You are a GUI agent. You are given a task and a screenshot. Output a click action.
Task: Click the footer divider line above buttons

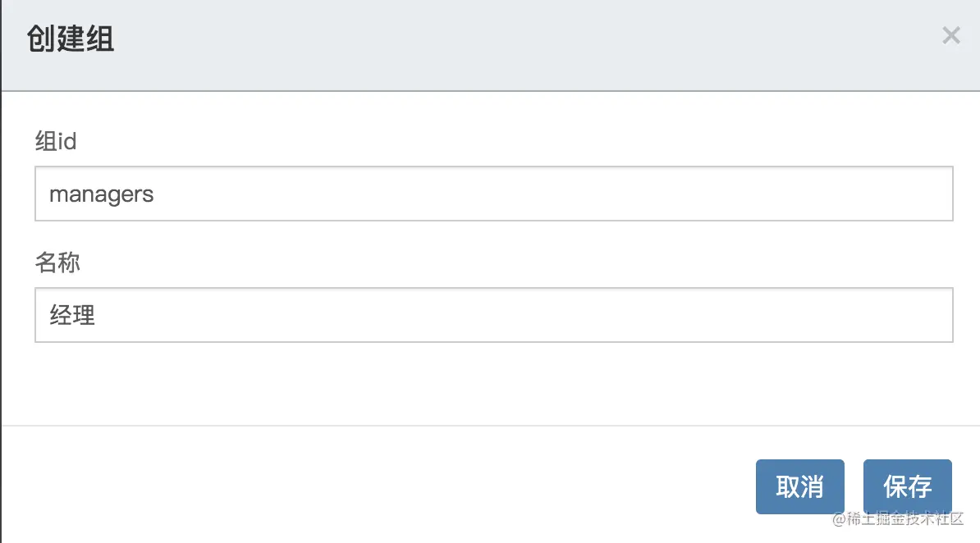tap(491, 426)
